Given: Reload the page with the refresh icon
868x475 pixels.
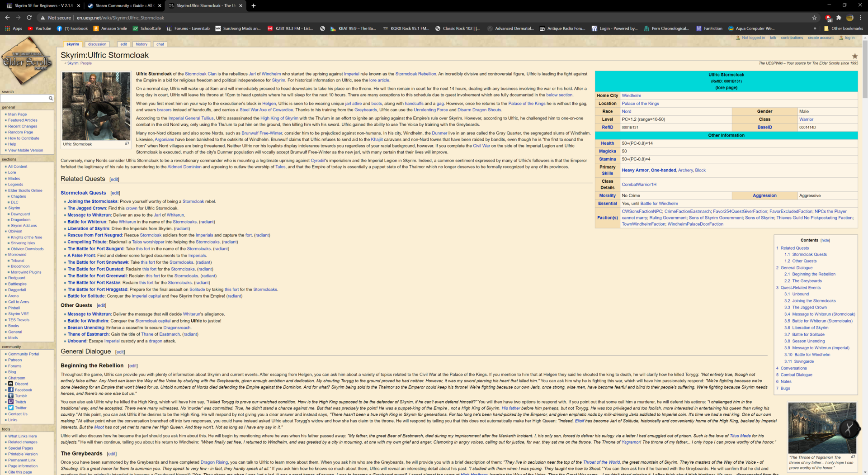Looking at the screenshot, I should (29, 18).
